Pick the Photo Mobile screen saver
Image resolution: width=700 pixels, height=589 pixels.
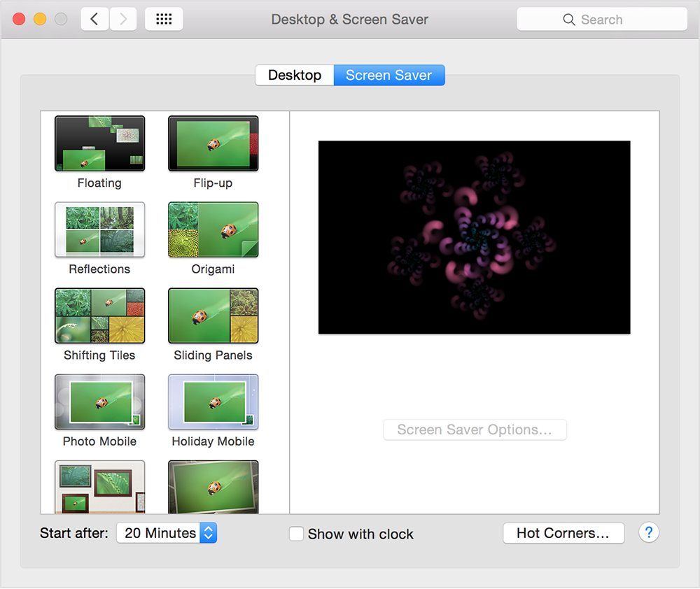[x=99, y=402]
